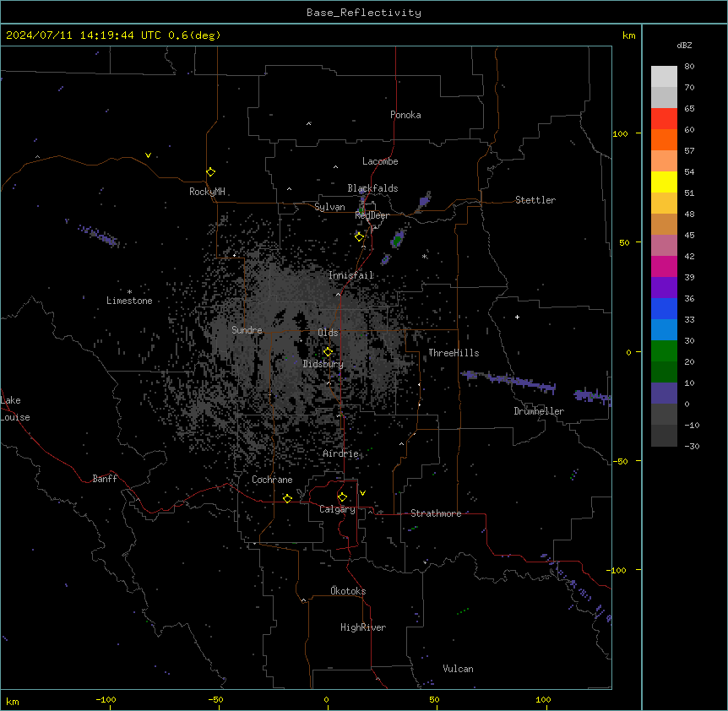Click the ThreeHills label
Image resolution: width=728 pixels, height=711 pixels.
point(454,353)
